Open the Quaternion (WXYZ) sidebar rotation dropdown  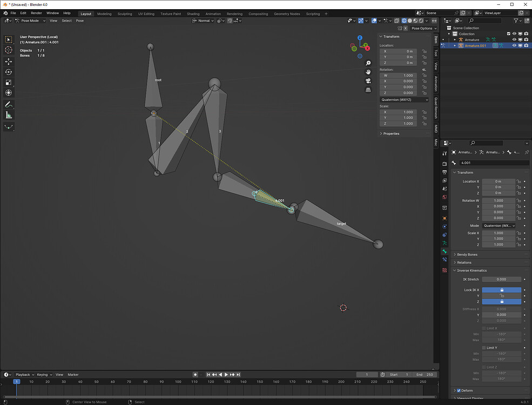click(x=405, y=100)
